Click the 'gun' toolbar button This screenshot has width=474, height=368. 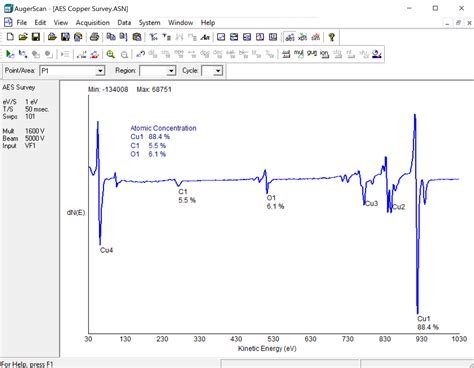[x=312, y=54]
